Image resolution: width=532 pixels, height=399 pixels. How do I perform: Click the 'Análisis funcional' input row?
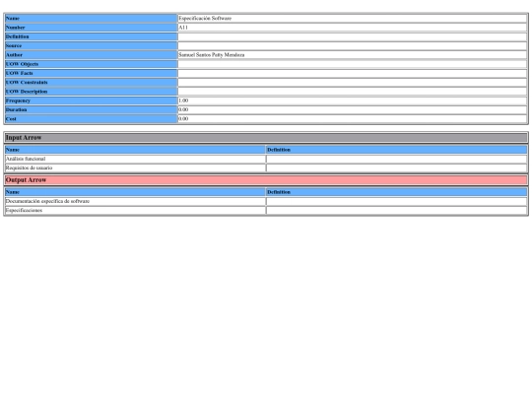click(x=135, y=159)
